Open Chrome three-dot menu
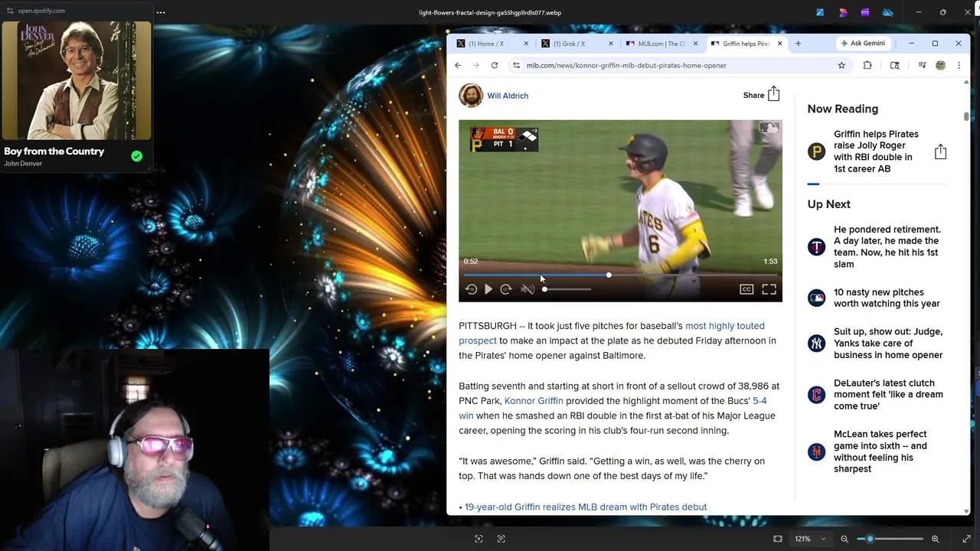The width and height of the screenshot is (980, 551). (959, 66)
